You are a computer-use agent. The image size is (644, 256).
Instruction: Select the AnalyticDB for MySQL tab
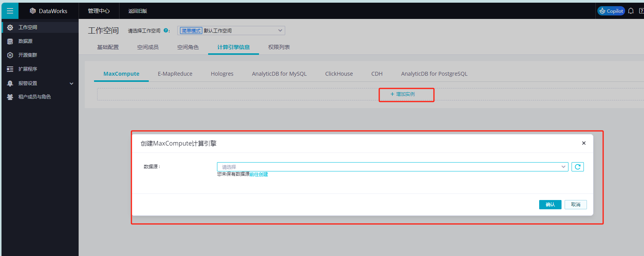[x=279, y=74]
